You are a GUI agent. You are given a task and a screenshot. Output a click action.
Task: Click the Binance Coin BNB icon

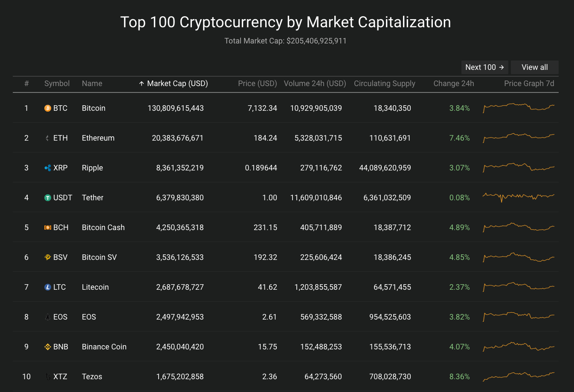click(x=48, y=347)
